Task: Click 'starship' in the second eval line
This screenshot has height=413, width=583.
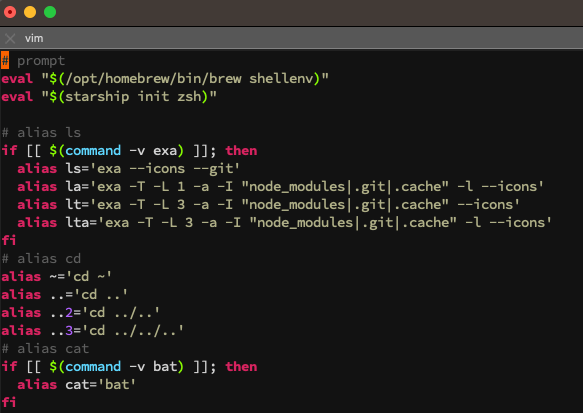Action: 97,97
